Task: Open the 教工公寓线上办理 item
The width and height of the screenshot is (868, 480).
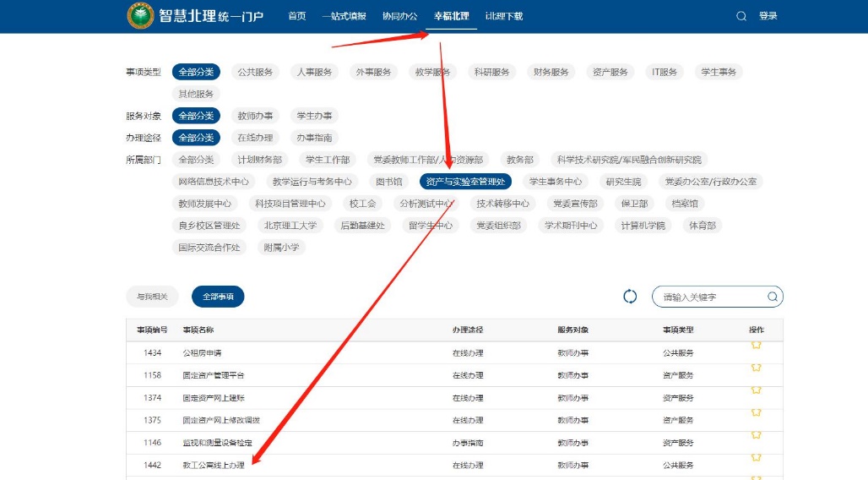Action: tap(214, 466)
